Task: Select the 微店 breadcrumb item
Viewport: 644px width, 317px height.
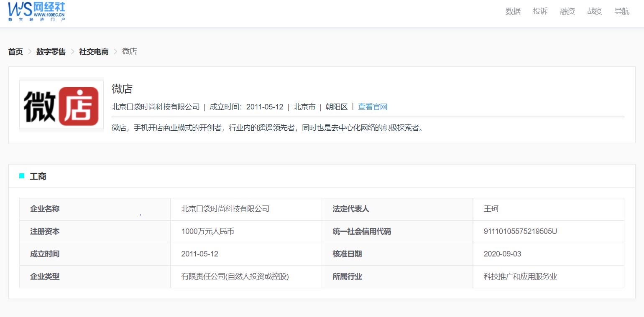Action: (130, 51)
